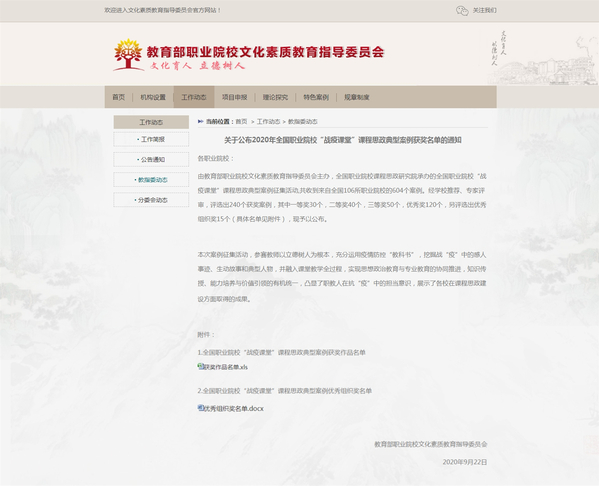The image size is (599, 486).
Task: Download the 优秀组织奖名单.docx attachment
Action: coord(233,408)
